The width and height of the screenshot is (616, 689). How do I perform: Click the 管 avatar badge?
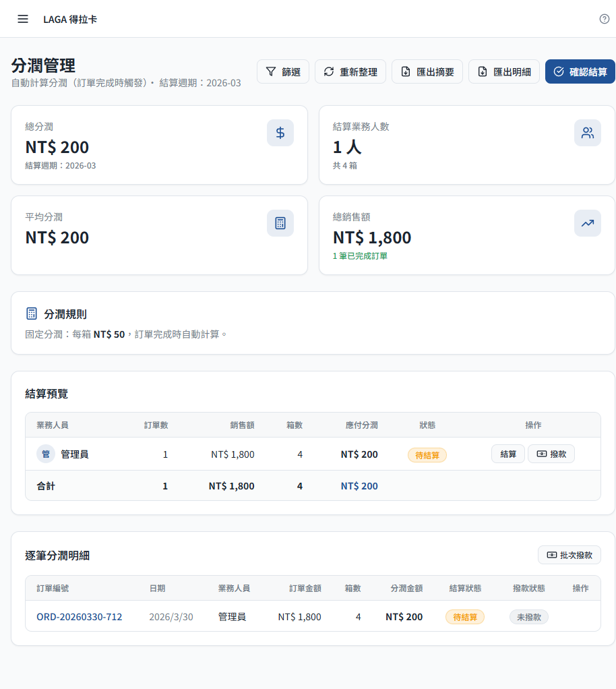(46, 454)
